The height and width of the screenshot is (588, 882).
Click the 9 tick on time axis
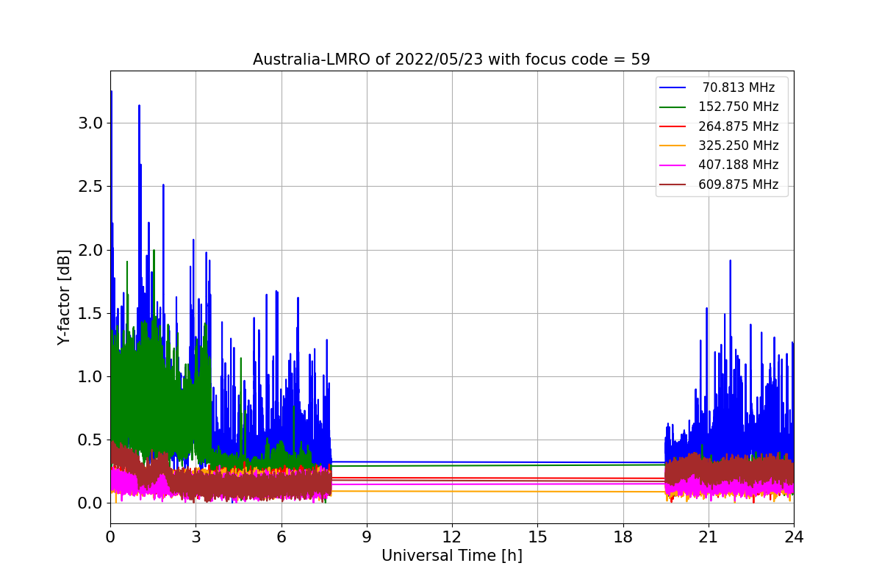coord(367,537)
